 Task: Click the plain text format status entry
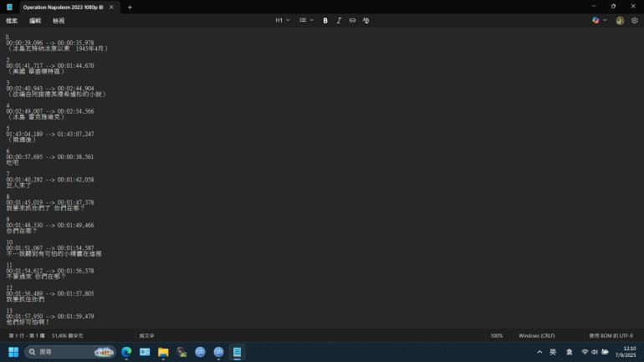pyautogui.click(x=146, y=336)
